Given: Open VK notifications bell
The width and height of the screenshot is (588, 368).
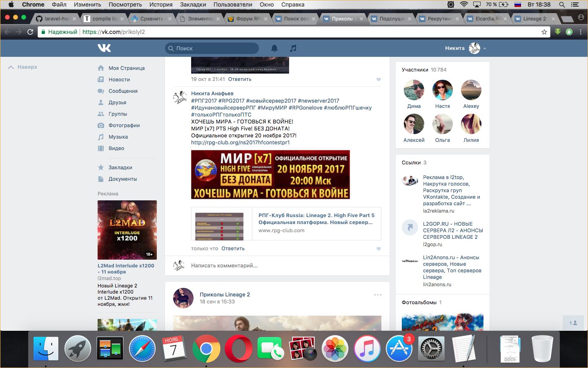Looking at the screenshot, I should 274,48.
